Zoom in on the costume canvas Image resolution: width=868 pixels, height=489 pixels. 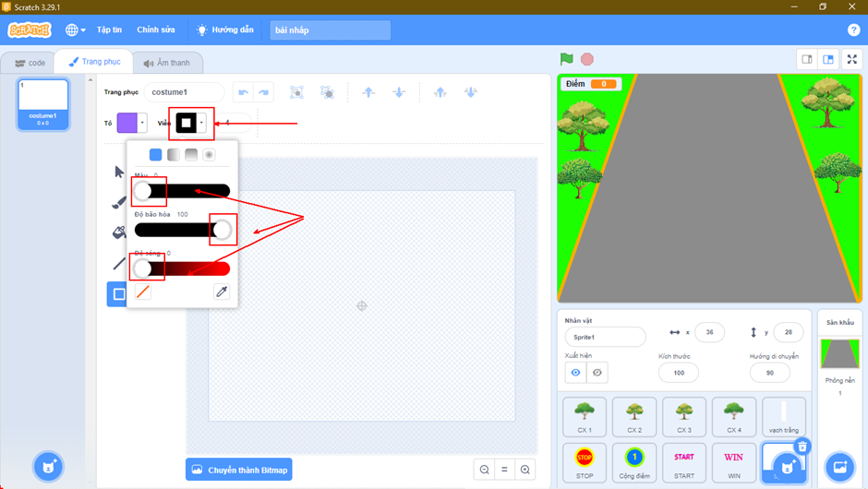524,470
